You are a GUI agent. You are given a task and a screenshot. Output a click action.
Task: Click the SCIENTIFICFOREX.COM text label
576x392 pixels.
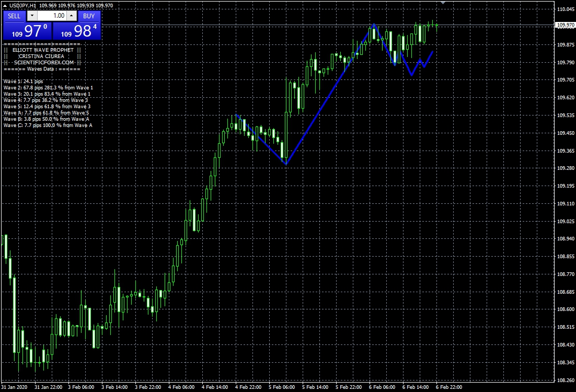41,62
